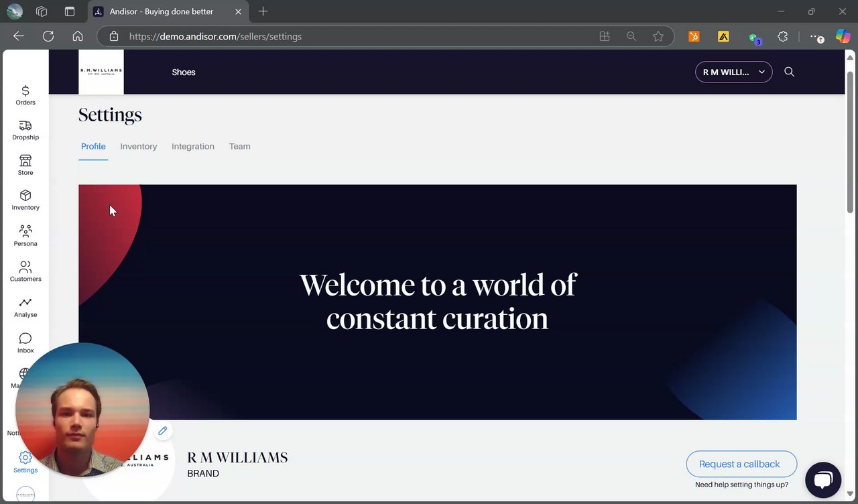
Task: Go back in browser
Action: [x=19, y=36]
